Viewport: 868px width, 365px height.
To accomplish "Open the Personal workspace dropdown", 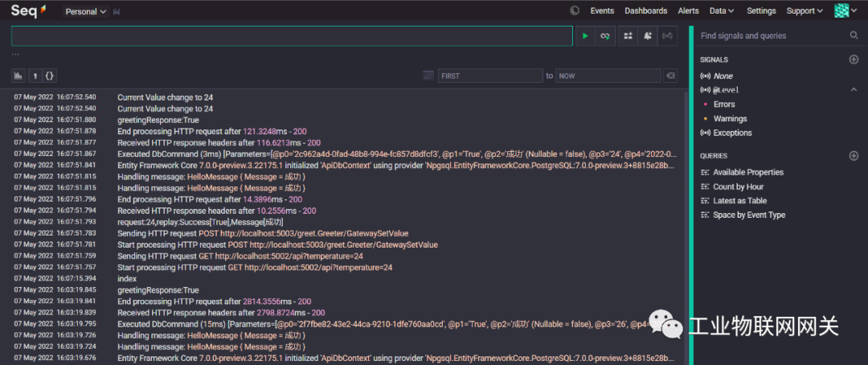I will (x=86, y=11).
